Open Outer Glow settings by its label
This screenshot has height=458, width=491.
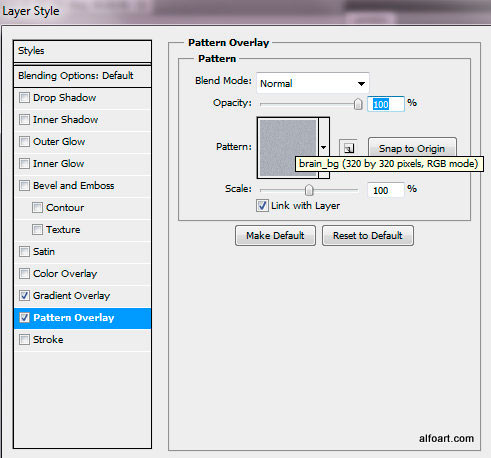coord(59,142)
